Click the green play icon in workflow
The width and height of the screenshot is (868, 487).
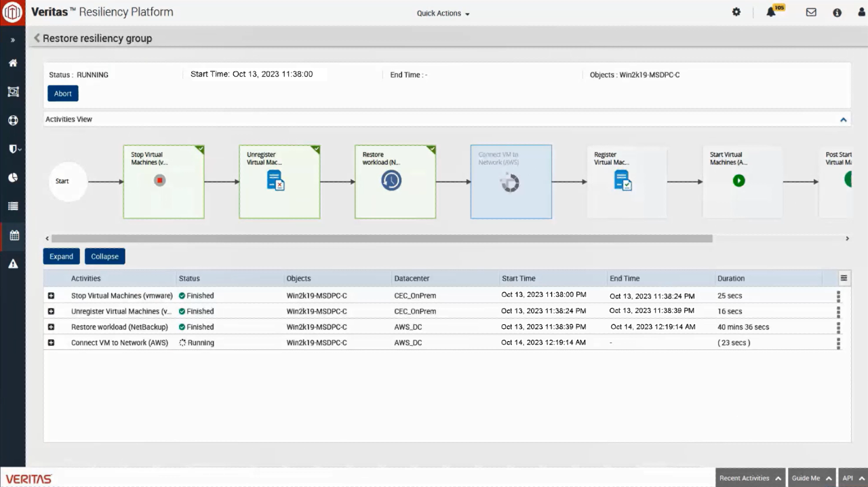(739, 181)
